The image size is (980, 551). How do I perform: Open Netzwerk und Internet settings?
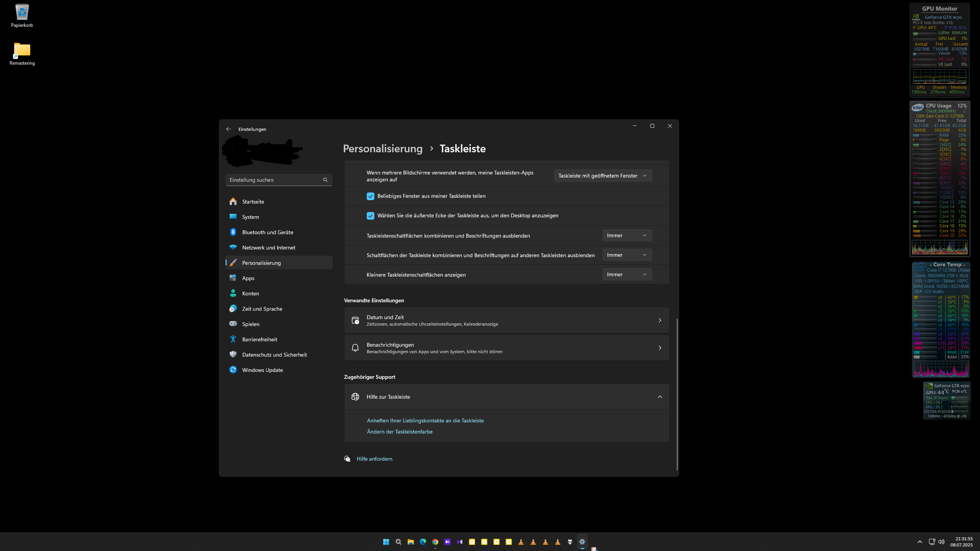(268, 247)
